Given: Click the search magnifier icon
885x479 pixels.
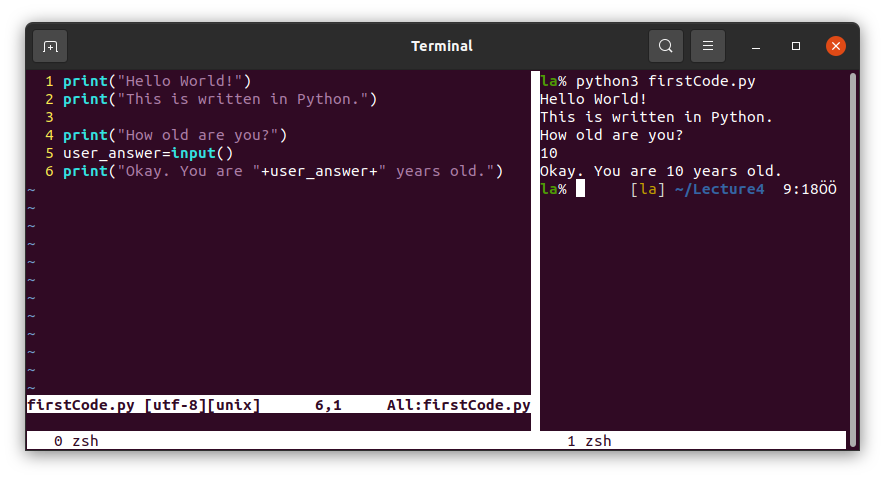Looking at the screenshot, I should pyautogui.click(x=665, y=46).
